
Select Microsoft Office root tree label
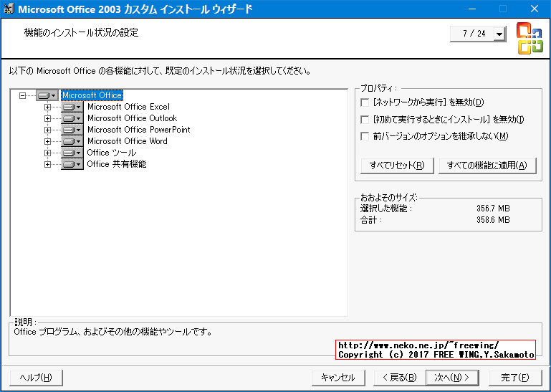coord(92,95)
